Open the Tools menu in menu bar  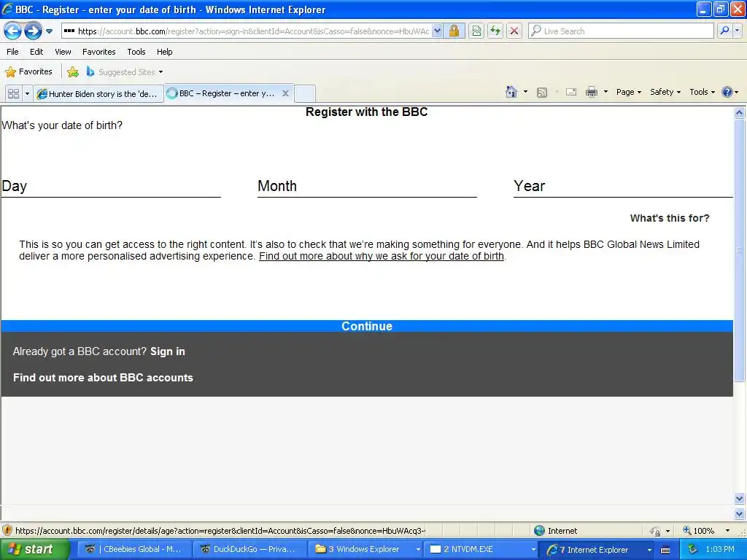(136, 52)
